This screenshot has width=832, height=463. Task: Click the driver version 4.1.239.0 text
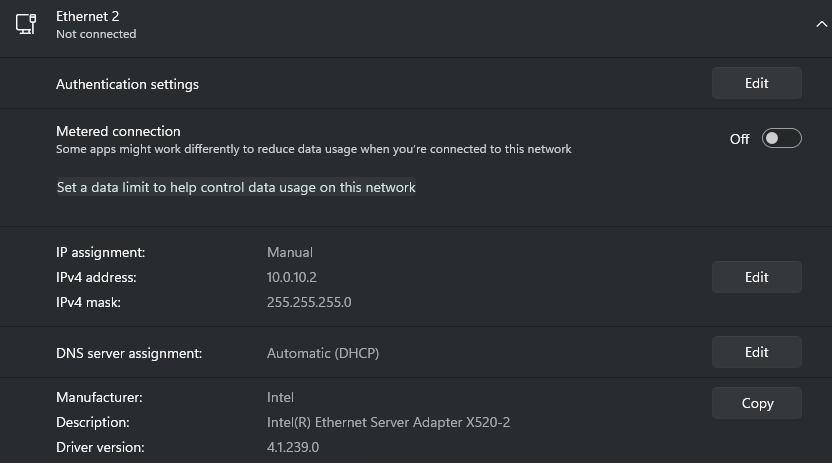[x=293, y=448]
